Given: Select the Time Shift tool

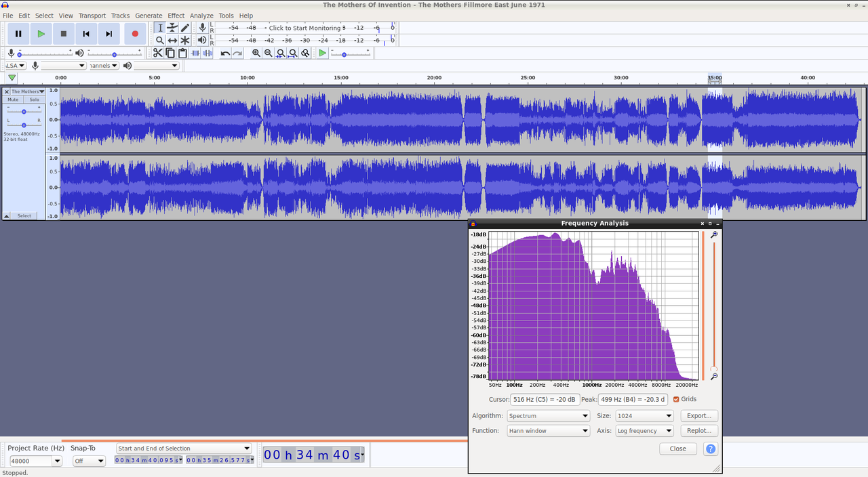Looking at the screenshot, I should 172,41.
